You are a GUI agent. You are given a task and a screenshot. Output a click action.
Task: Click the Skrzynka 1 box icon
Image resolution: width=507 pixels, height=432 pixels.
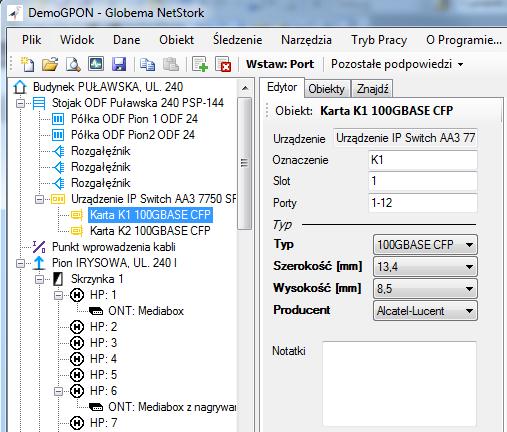(58, 279)
